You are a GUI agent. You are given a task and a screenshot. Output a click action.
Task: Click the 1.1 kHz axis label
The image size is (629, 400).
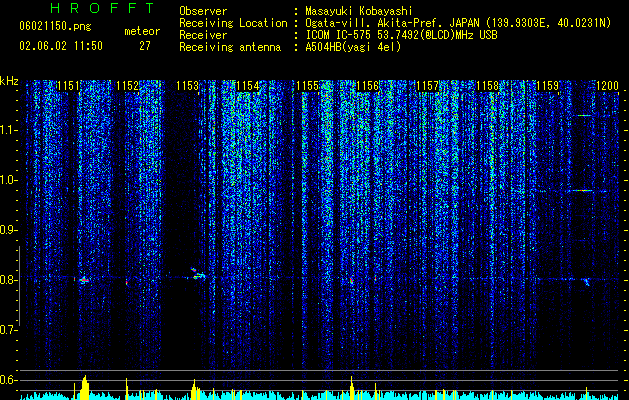[x=8, y=130]
